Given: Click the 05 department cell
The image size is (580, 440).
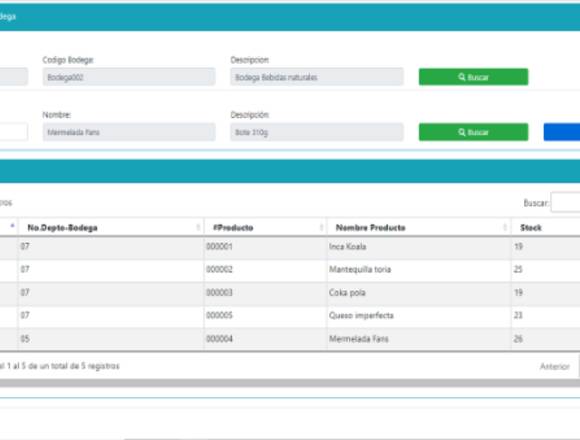Looking at the screenshot, I should [111, 339].
